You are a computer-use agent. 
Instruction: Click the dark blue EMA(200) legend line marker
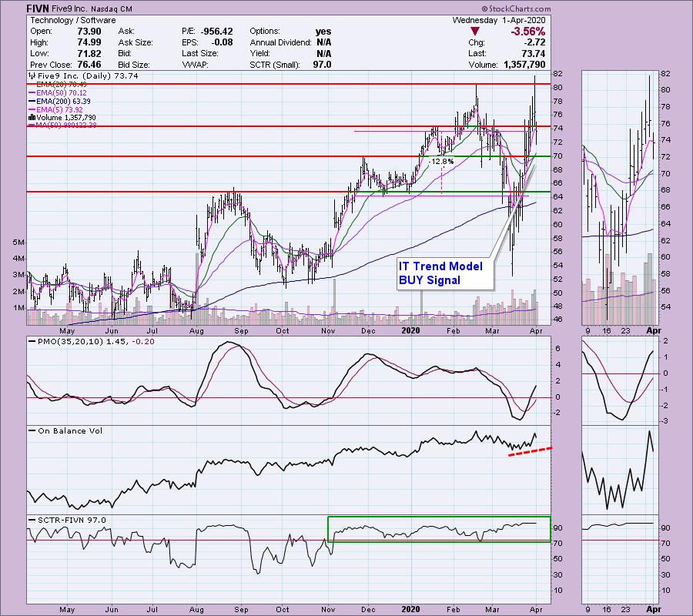tap(32, 101)
